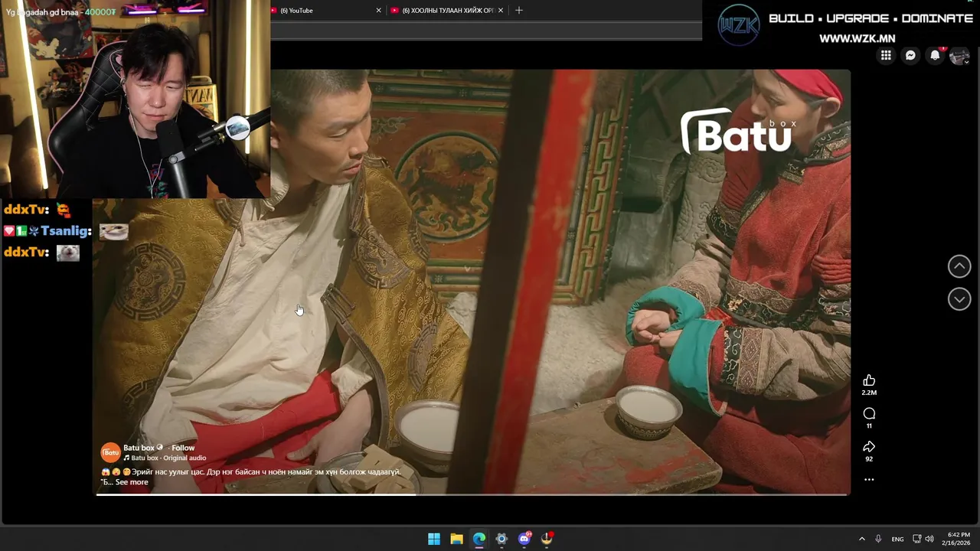
Task: Close the ХООЛНЫ ТУЛААН ХИЙЖ tab
Action: [501, 11]
